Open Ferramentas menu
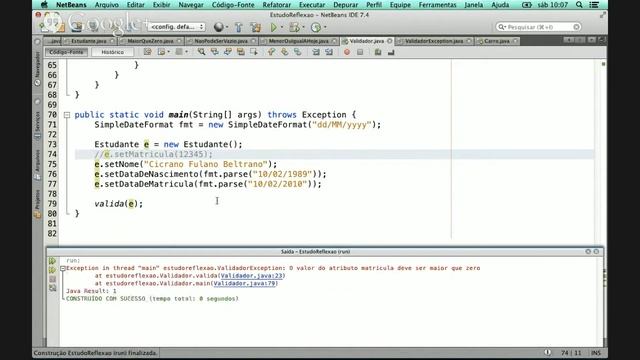The image size is (640, 360). click(x=437, y=5)
